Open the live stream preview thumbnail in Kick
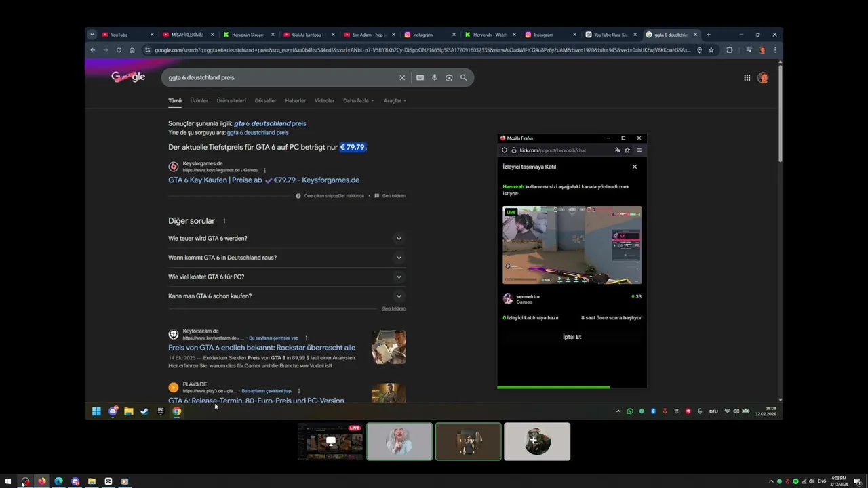The image size is (868, 488). click(x=572, y=245)
